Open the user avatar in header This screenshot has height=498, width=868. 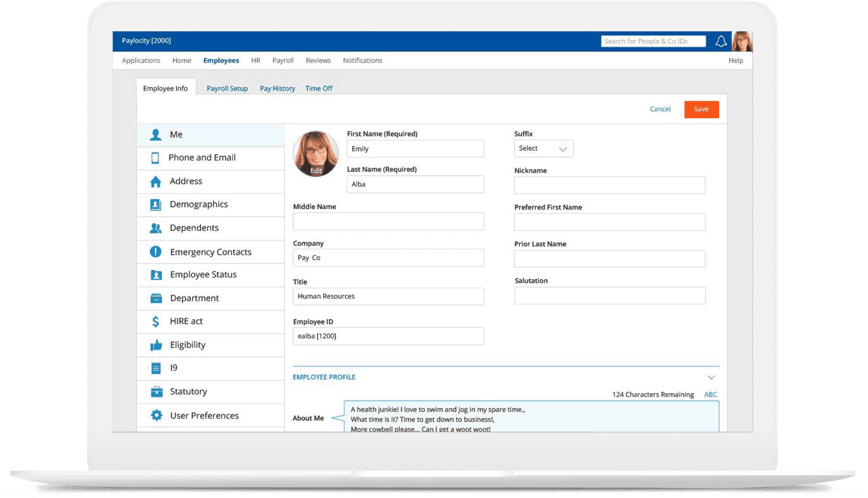[742, 42]
